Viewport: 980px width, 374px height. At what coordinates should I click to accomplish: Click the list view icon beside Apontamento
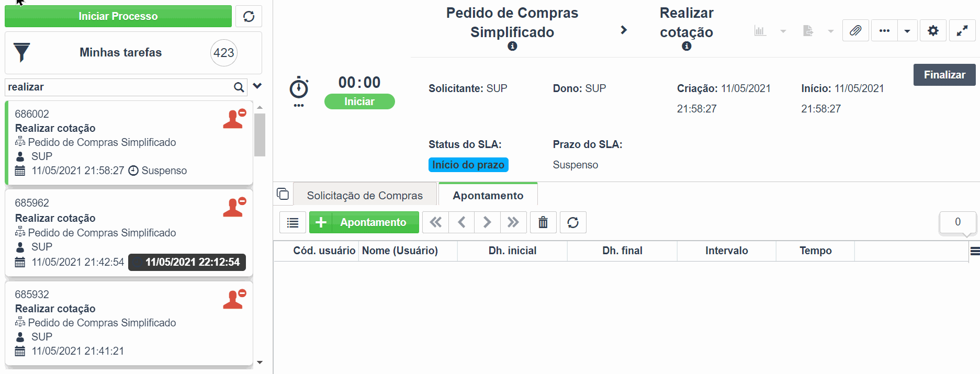293,222
